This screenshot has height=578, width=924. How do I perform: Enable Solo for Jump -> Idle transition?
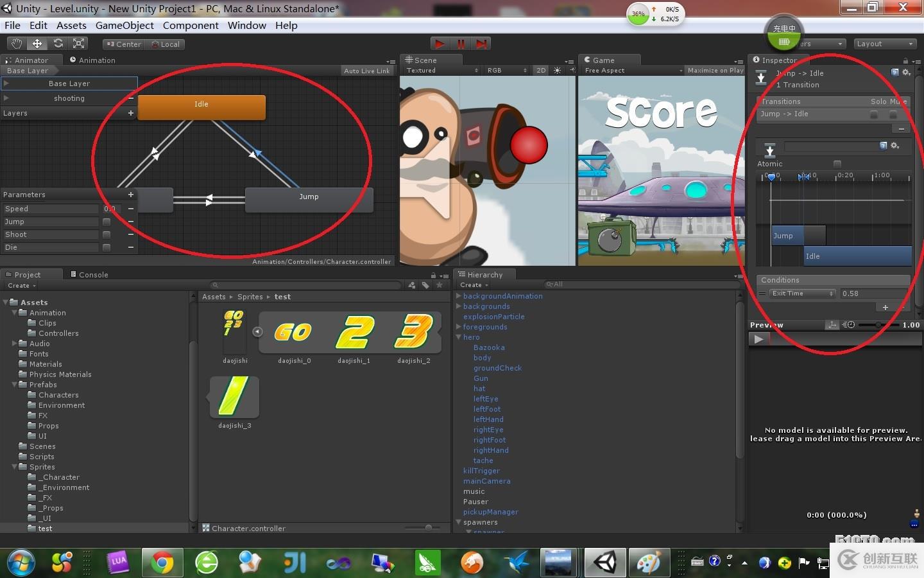pyautogui.click(x=874, y=114)
